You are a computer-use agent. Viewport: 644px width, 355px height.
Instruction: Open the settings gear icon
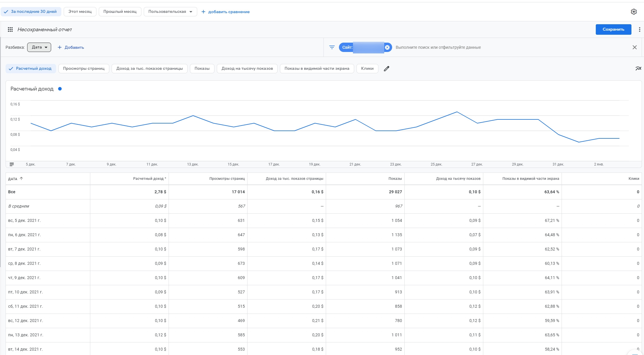633,12
